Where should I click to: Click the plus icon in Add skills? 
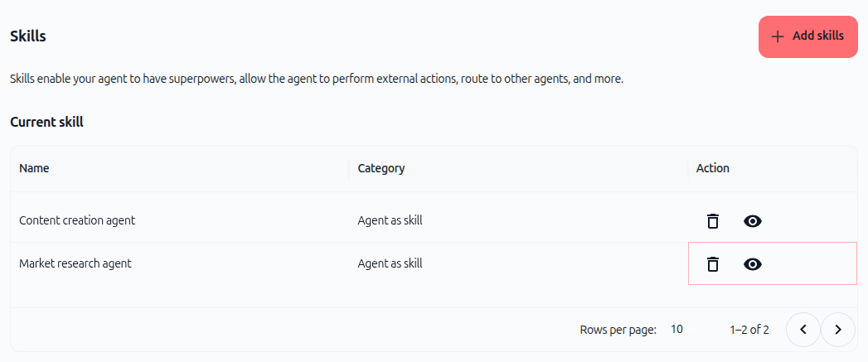[x=778, y=36]
